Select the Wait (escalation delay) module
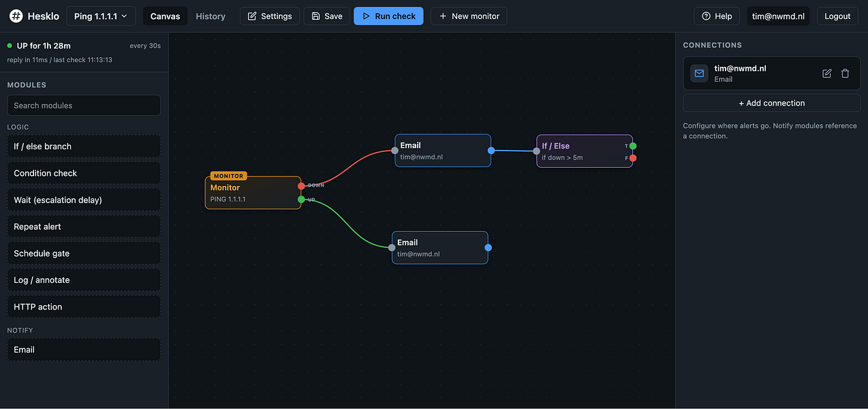The image size is (868, 409). (84, 200)
